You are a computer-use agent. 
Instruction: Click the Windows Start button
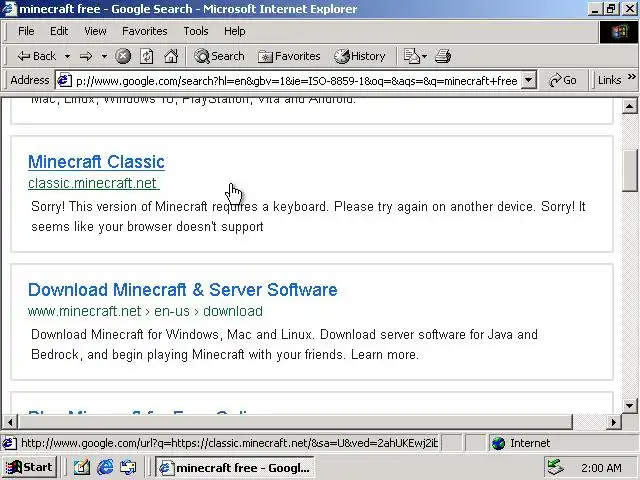(29, 467)
